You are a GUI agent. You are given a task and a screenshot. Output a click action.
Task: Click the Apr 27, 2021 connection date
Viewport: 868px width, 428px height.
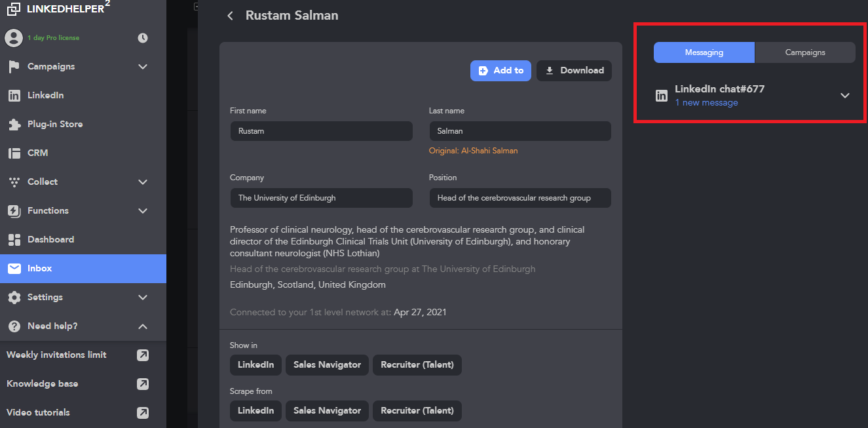[x=420, y=313]
